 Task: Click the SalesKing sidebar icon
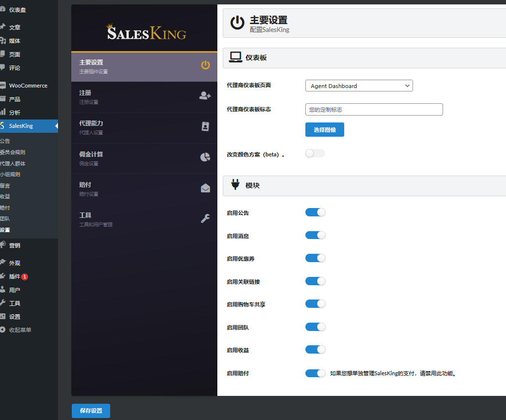click(x=2, y=125)
